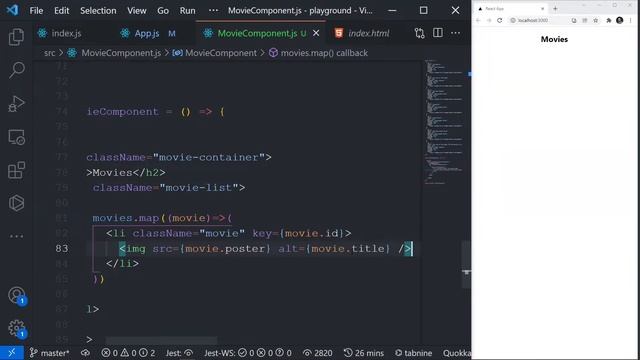This screenshot has width=640, height=360.
Task: Open the Remote Explorer view
Action: click(16, 137)
